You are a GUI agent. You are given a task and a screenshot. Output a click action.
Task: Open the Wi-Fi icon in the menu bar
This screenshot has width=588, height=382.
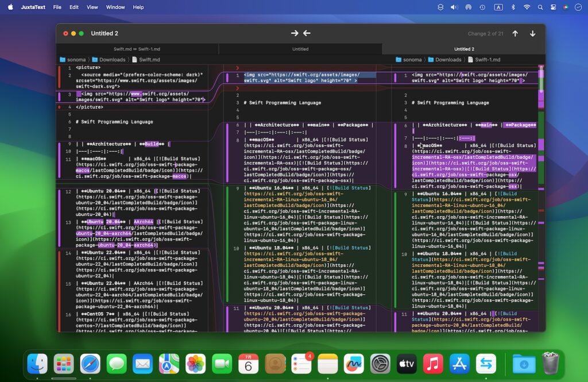(527, 7)
